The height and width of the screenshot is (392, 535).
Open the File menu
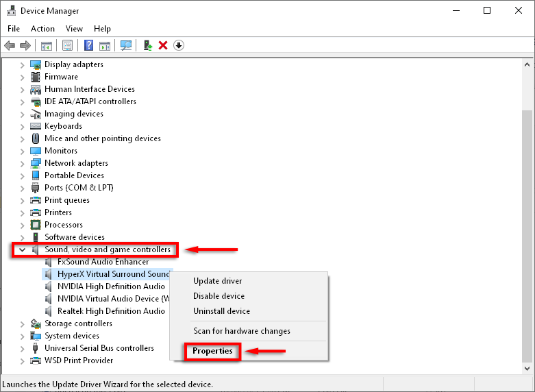[14, 29]
